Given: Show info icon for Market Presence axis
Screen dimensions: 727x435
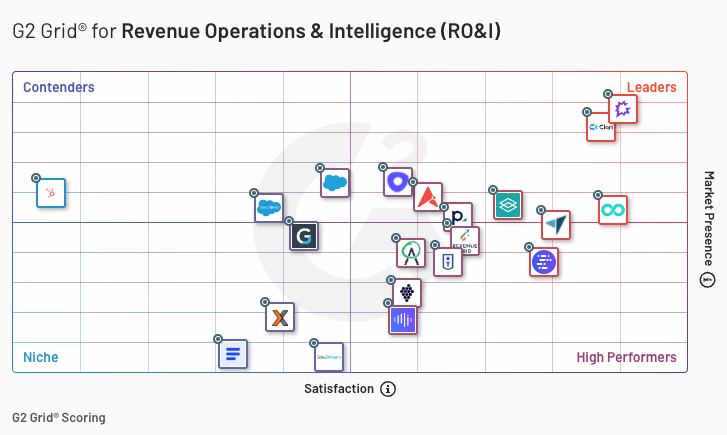Looking at the screenshot, I should click(708, 280).
